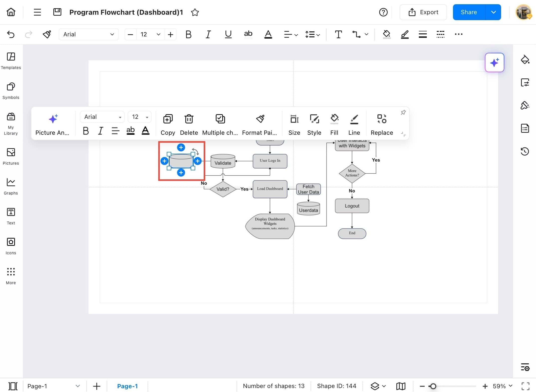Open the Symbols panel

coord(11,90)
